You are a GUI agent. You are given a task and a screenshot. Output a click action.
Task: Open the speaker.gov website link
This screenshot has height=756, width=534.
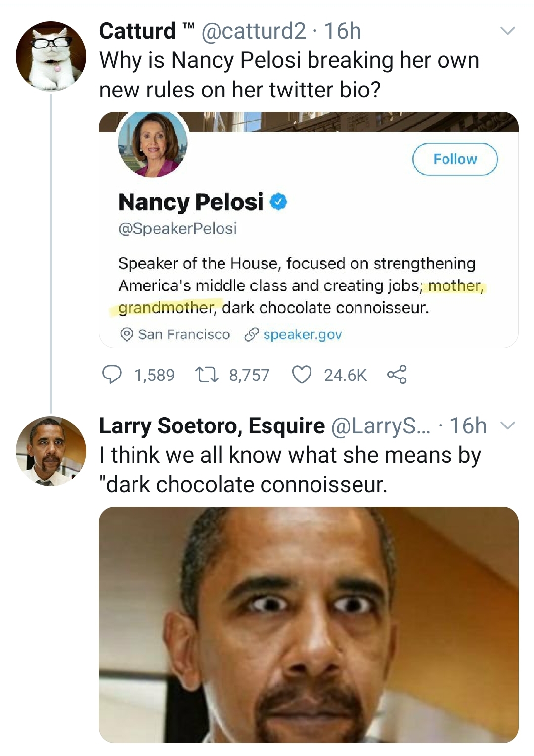pyautogui.click(x=302, y=335)
